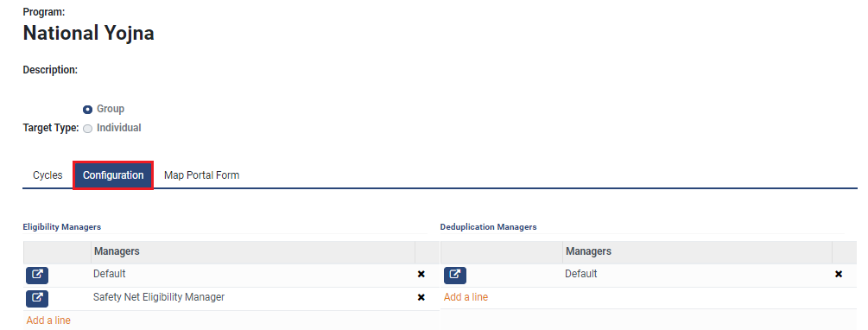Image resolution: width=868 pixels, height=330 pixels.
Task: Add a line under Eligibility Managers
Action: coord(48,320)
